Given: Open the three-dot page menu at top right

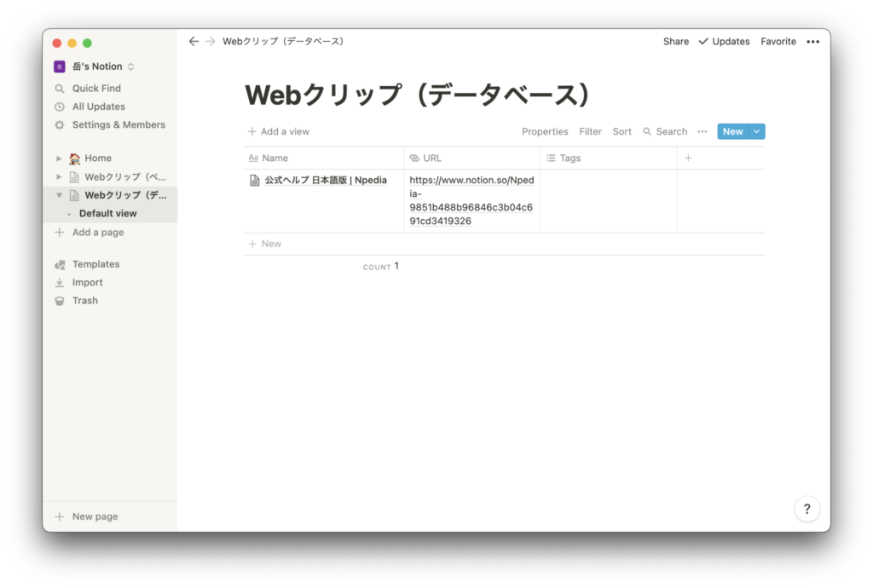Looking at the screenshot, I should coord(812,42).
